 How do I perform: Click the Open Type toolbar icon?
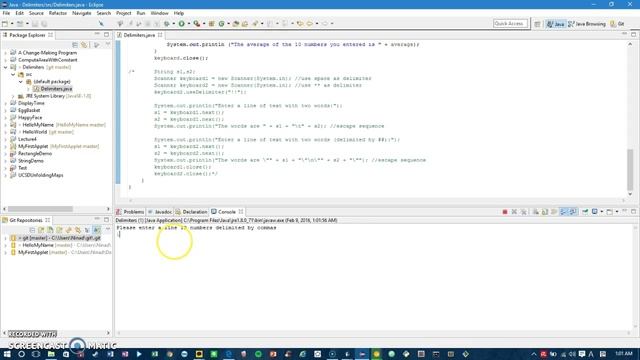click(x=236, y=24)
